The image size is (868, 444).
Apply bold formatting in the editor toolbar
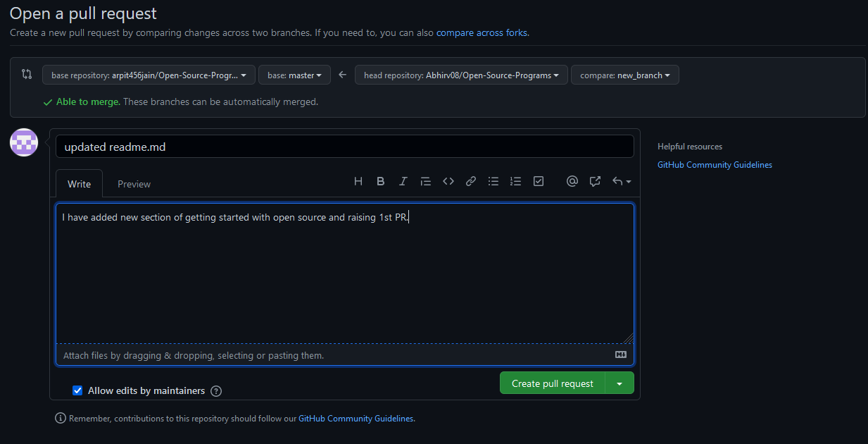(381, 182)
